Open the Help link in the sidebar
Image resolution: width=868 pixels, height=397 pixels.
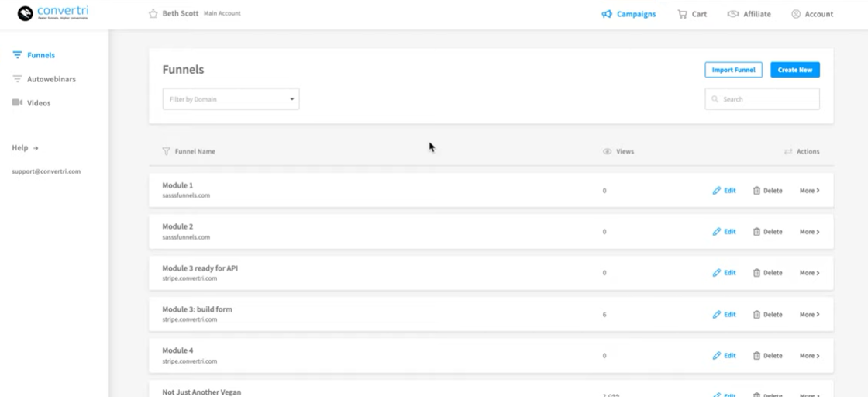tap(25, 147)
